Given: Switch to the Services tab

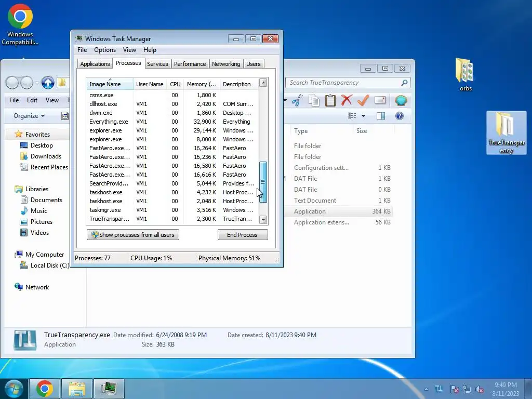Looking at the screenshot, I should (x=157, y=64).
